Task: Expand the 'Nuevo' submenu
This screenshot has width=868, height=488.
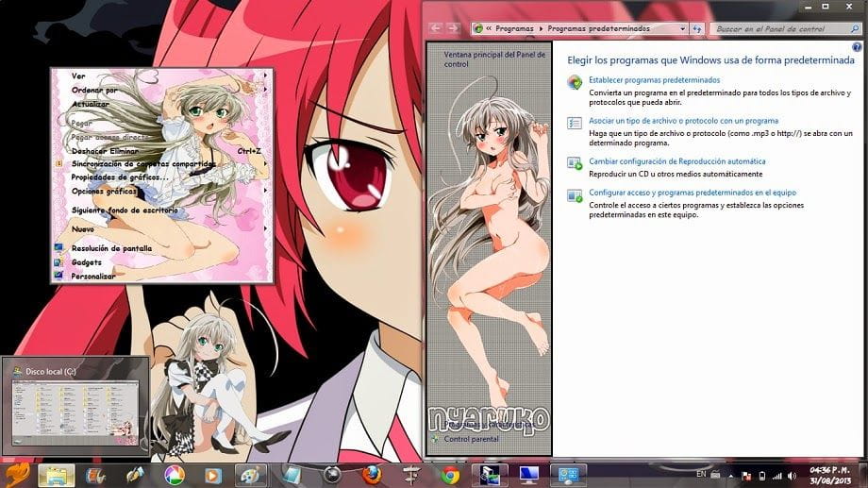Action: click(83, 229)
